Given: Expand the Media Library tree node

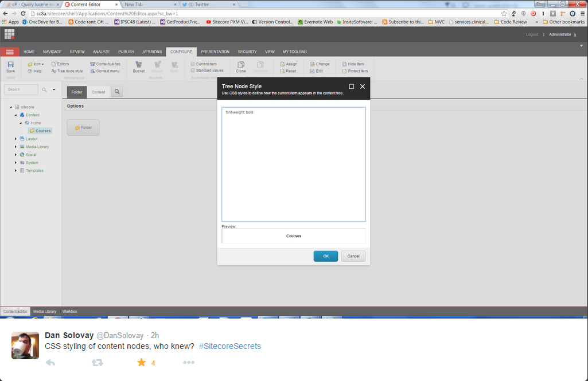Looking at the screenshot, I should pyautogui.click(x=16, y=147).
